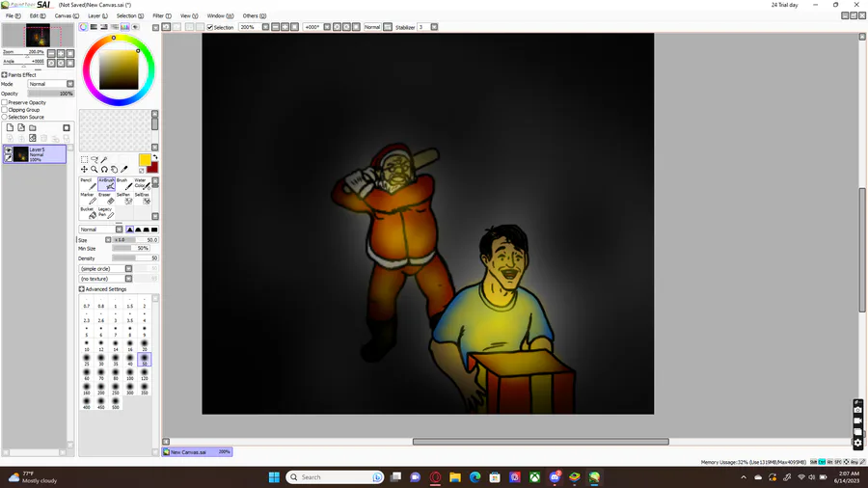Toggle the color swatches panel
Viewport: 868px width, 488px height.
(125, 27)
